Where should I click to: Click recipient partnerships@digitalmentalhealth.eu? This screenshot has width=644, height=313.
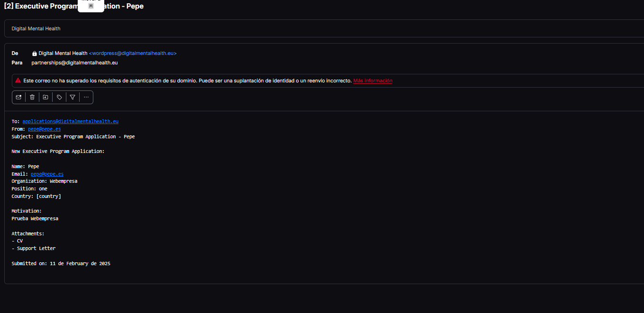(x=74, y=63)
